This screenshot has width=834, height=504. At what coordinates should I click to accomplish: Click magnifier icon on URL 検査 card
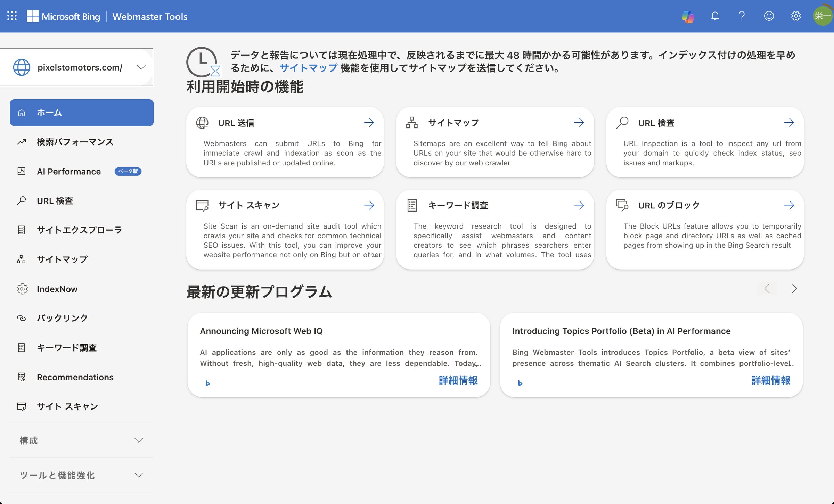pyautogui.click(x=622, y=123)
